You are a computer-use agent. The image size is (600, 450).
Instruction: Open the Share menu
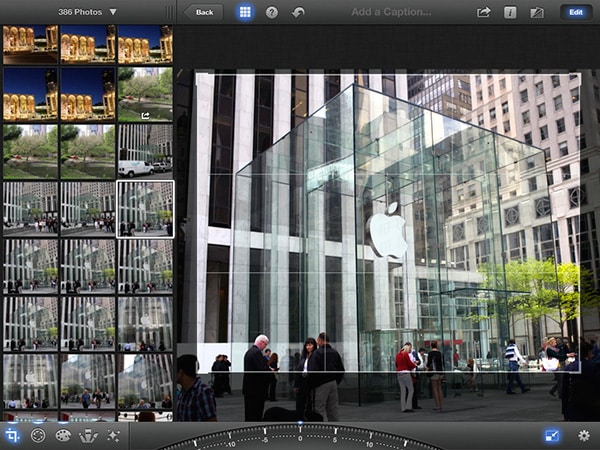point(484,12)
